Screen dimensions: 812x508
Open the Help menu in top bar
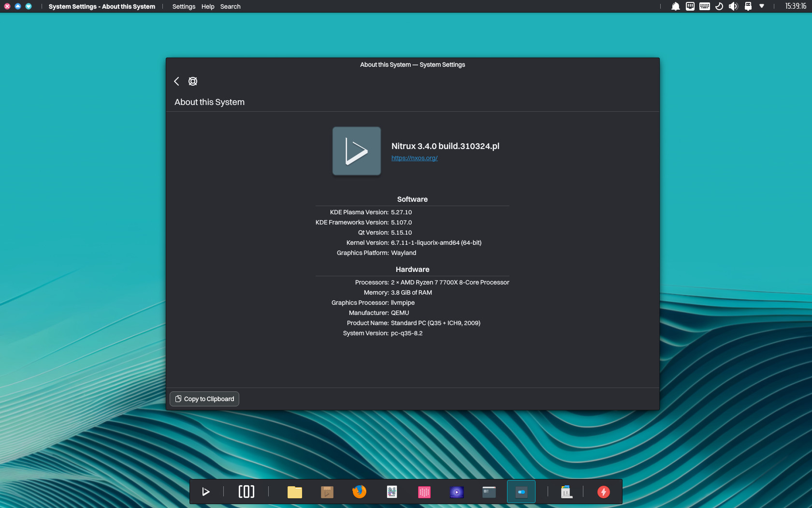208,6
